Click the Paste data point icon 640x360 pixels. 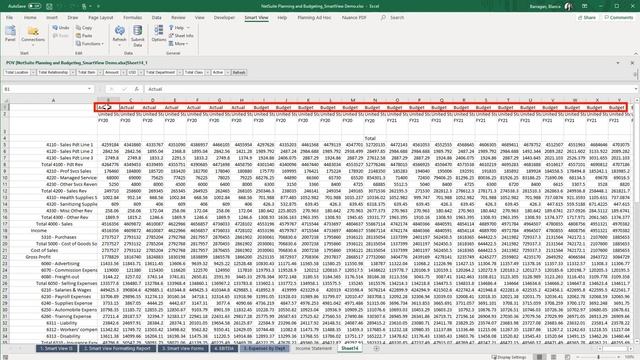coord(84,36)
